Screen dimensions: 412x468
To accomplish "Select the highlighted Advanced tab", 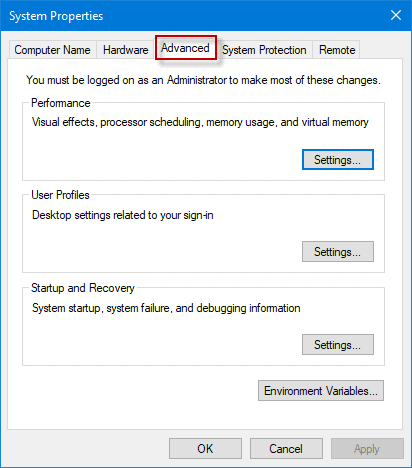I will click(185, 48).
